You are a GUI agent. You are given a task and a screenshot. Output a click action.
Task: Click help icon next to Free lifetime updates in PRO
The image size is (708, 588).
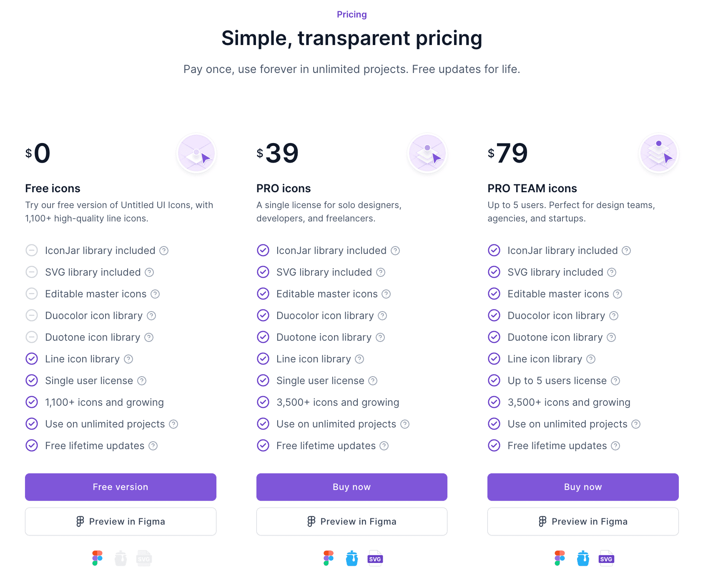coord(384,446)
